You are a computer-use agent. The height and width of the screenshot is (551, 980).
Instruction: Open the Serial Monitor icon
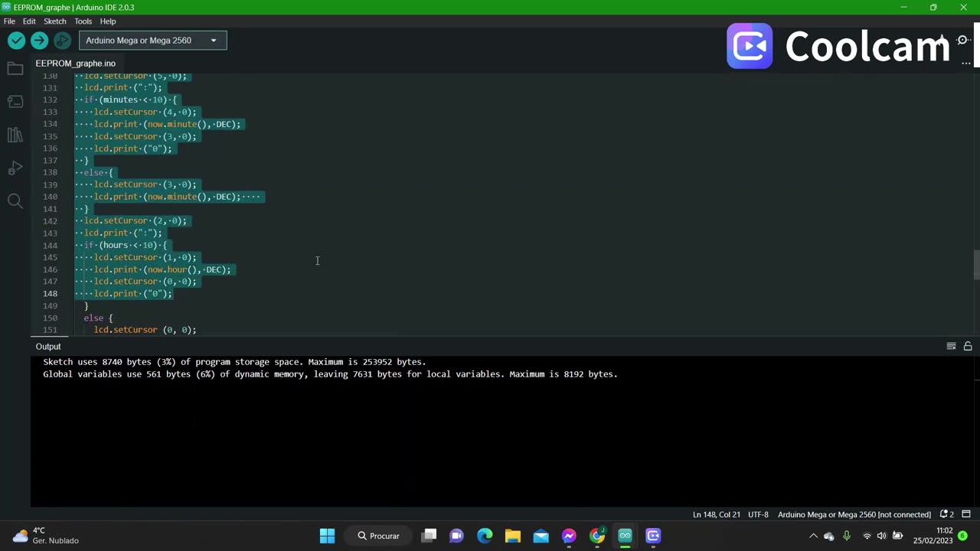click(963, 41)
